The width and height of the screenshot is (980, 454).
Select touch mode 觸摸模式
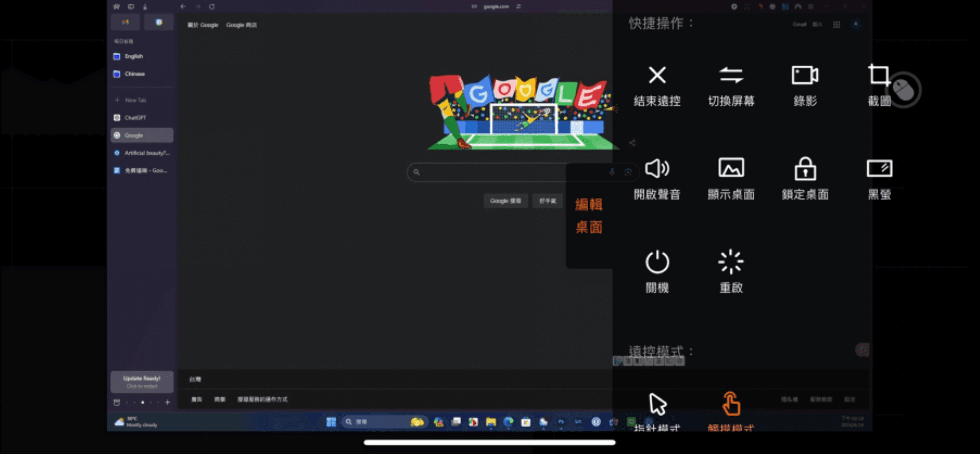click(731, 411)
